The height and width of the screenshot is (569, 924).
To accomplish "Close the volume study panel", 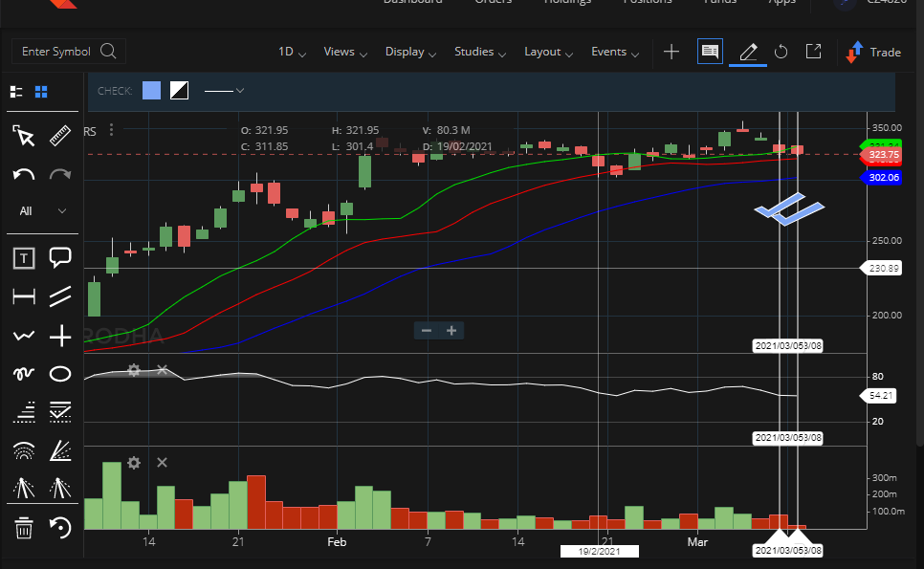I will [x=162, y=463].
